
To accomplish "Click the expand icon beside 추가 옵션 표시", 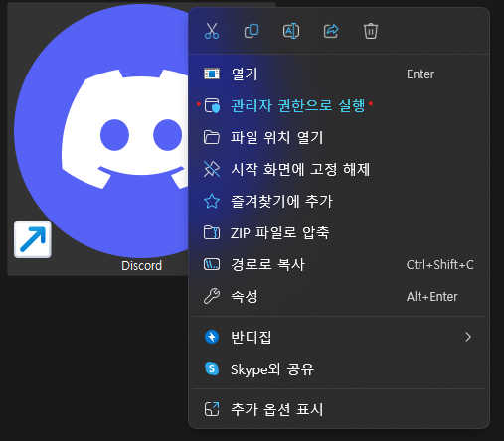I will coord(212,409).
